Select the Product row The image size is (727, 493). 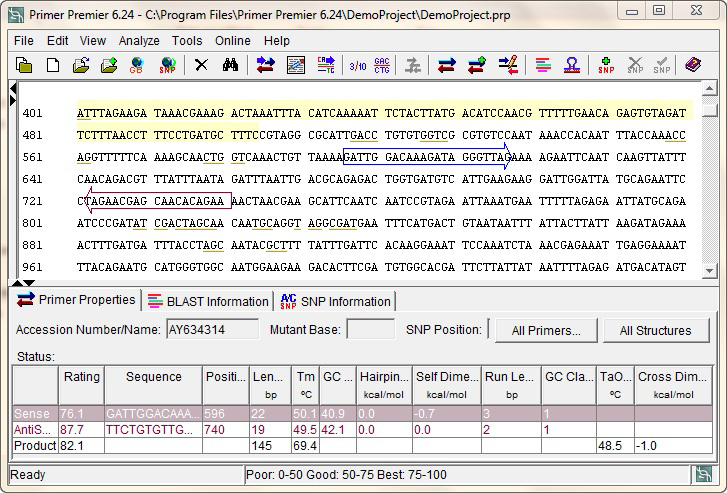point(363,446)
